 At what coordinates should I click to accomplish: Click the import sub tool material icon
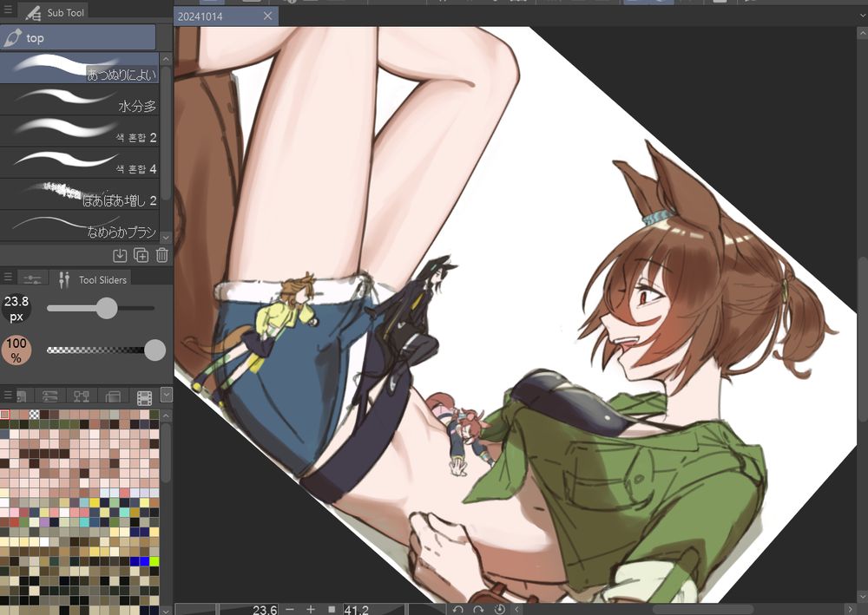pyautogui.click(x=120, y=255)
